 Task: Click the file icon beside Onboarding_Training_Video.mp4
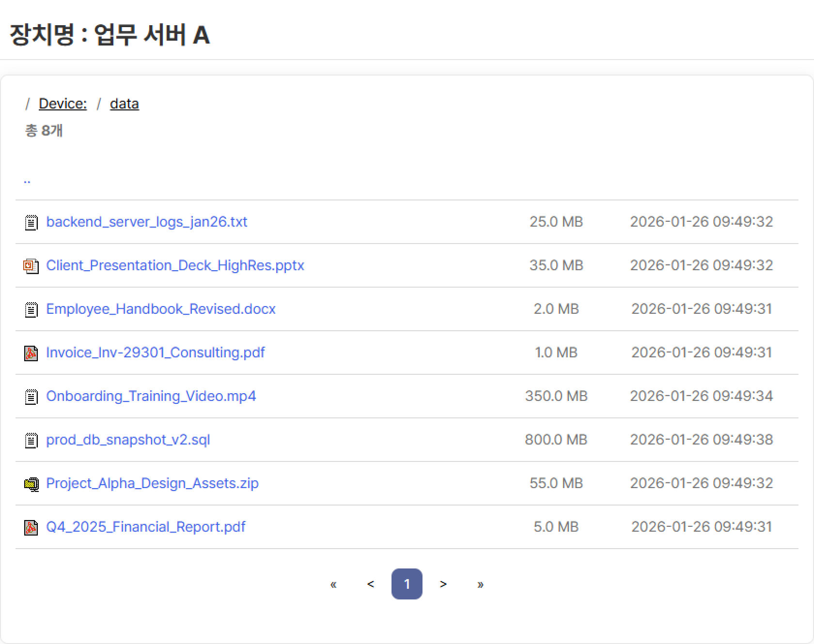pyautogui.click(x=31, y=397)
